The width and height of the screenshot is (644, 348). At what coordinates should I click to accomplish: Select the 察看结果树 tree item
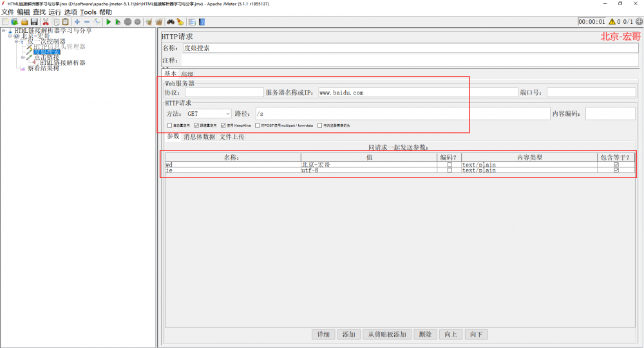[43, 68]
